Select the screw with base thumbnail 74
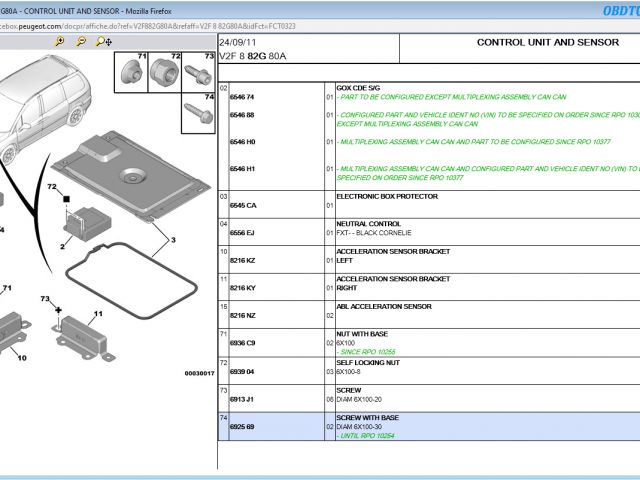 [x=197, y=111]
